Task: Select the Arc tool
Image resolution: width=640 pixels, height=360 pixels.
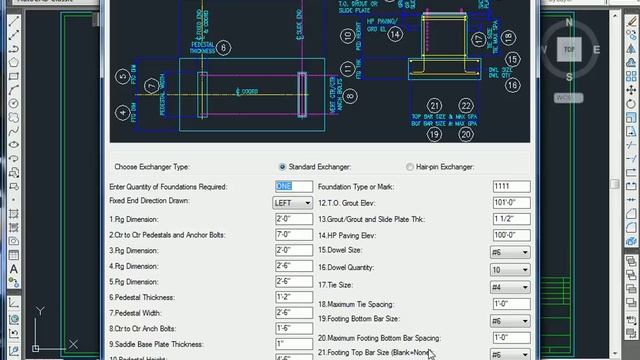Action: [x=13, y=90]
